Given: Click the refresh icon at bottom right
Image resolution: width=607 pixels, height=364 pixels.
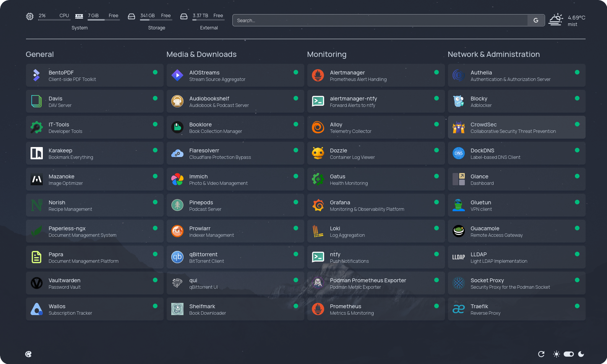Looking at the screenshot, I should (x=541, y=354).
